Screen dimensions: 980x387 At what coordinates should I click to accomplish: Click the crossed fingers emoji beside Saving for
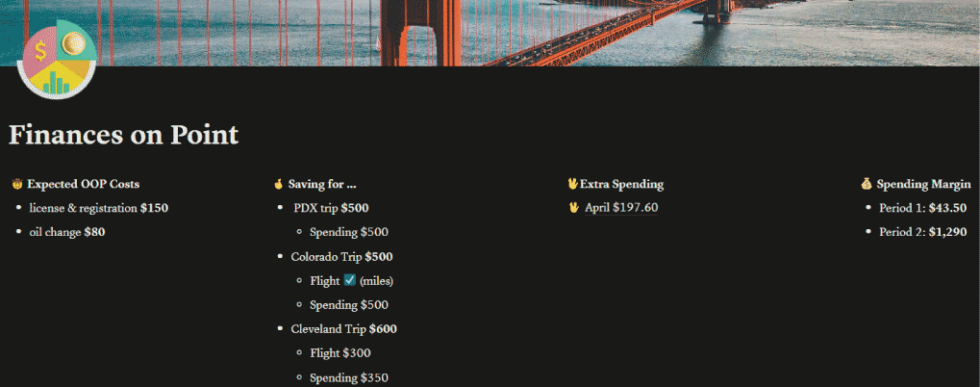pos(279,184)
